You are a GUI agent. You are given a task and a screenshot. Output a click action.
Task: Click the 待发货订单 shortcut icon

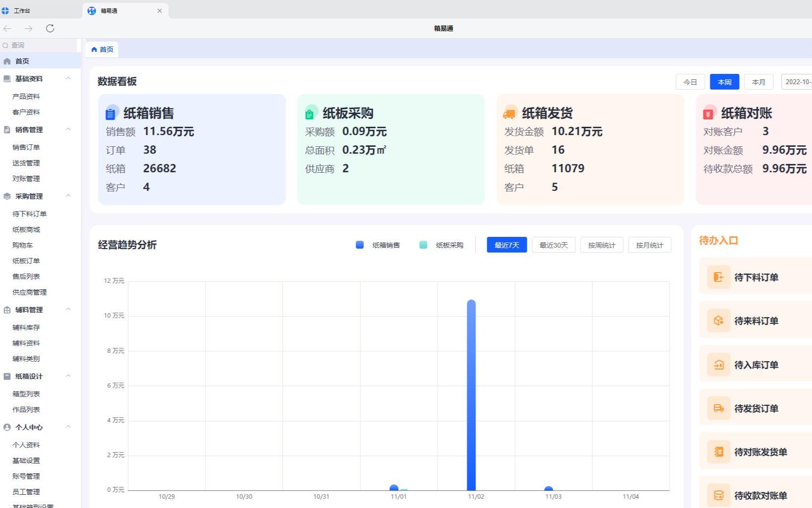click(719, 408)
